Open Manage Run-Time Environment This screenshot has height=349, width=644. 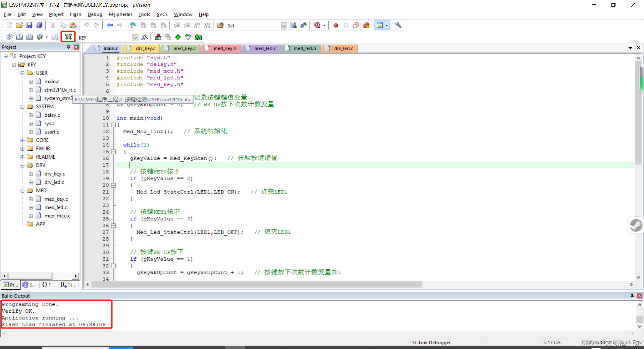[178, 37]
